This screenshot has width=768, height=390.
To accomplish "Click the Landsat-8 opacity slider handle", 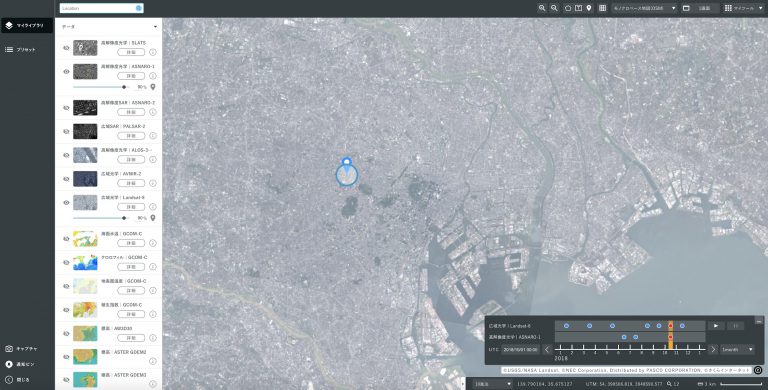I will point(124,218).
